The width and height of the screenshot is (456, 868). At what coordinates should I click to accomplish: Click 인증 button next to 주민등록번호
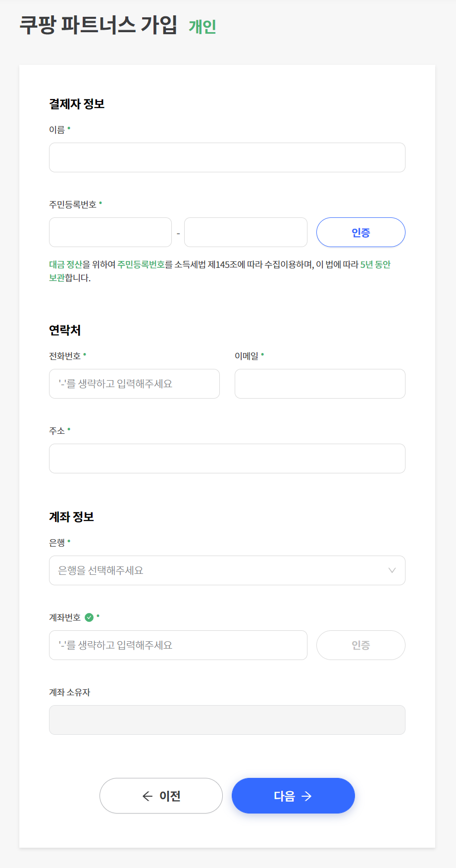point(360,232)
